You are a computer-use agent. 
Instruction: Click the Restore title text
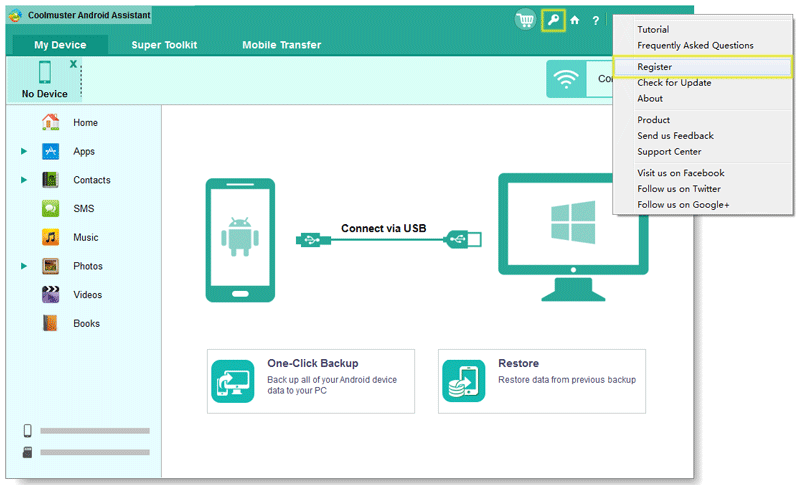(x=518, y=363)
